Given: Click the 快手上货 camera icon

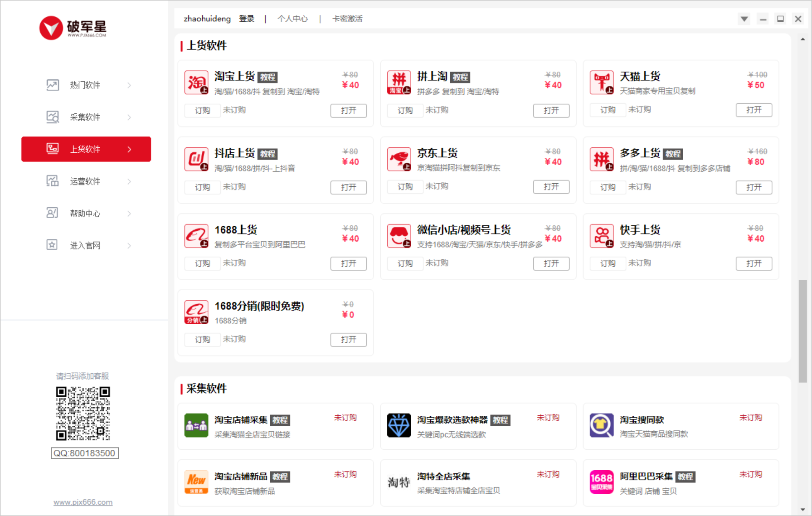Looking at the screenshot, I should pyautogui.click(x=601, y=236).
